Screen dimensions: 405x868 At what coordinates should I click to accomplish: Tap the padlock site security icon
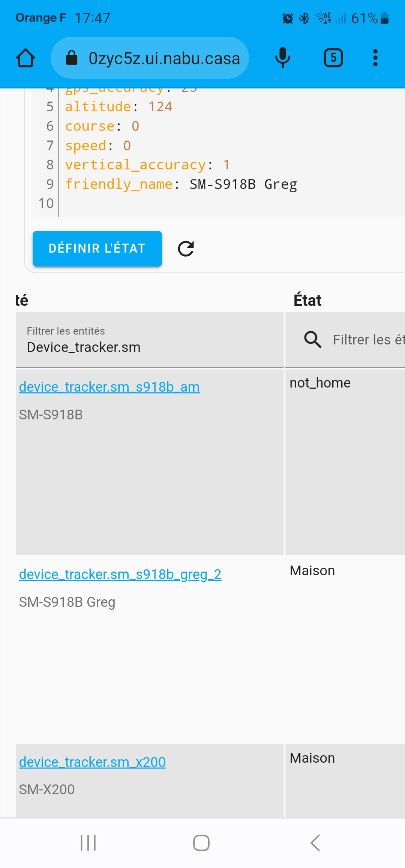tap(72, 58)
